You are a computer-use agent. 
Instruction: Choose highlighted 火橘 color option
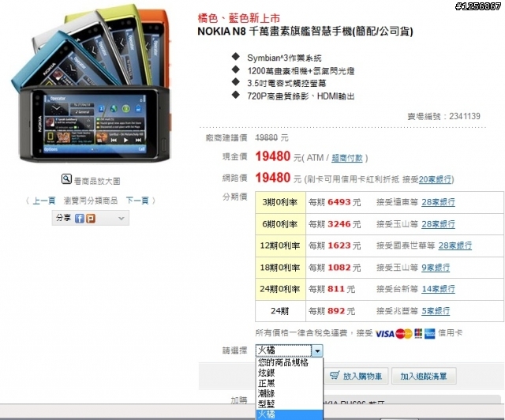point(290,414)
